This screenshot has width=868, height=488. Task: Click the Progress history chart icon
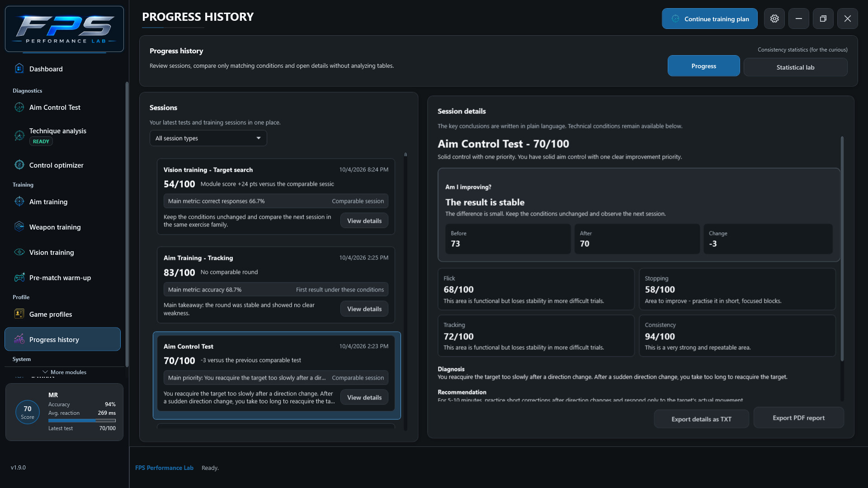point(19,339)
